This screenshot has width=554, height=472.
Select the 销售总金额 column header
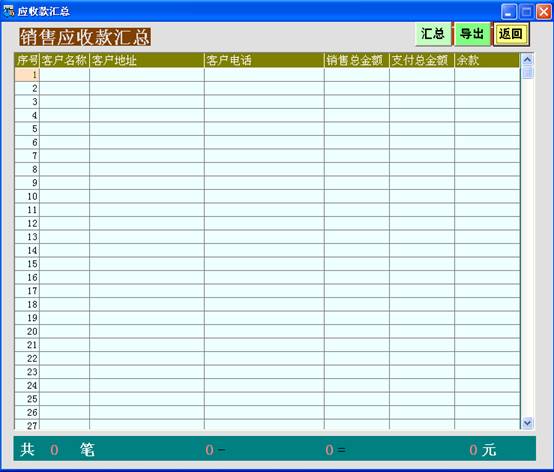click(x=356, y=60)
